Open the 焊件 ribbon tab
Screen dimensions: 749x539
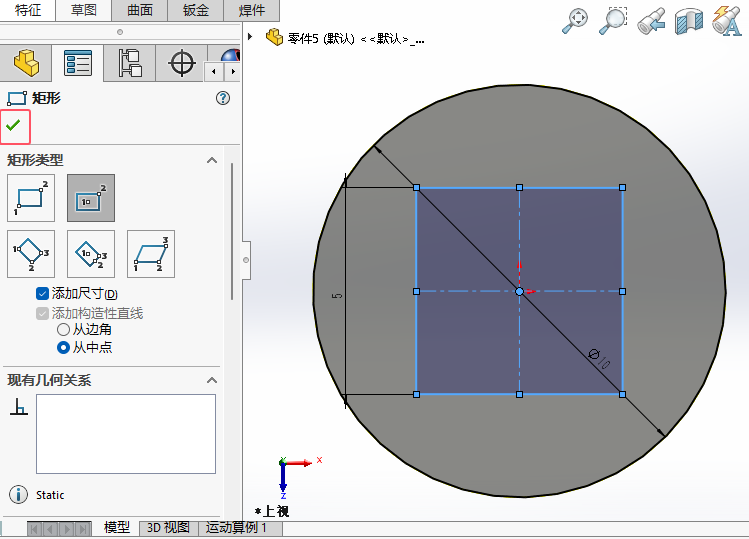(x=252, y=10)
